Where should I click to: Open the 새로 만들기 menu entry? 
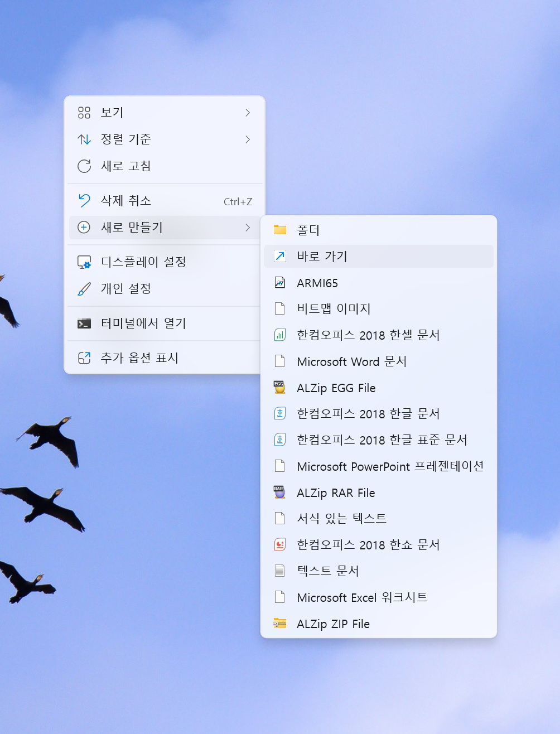coord(165,227)
